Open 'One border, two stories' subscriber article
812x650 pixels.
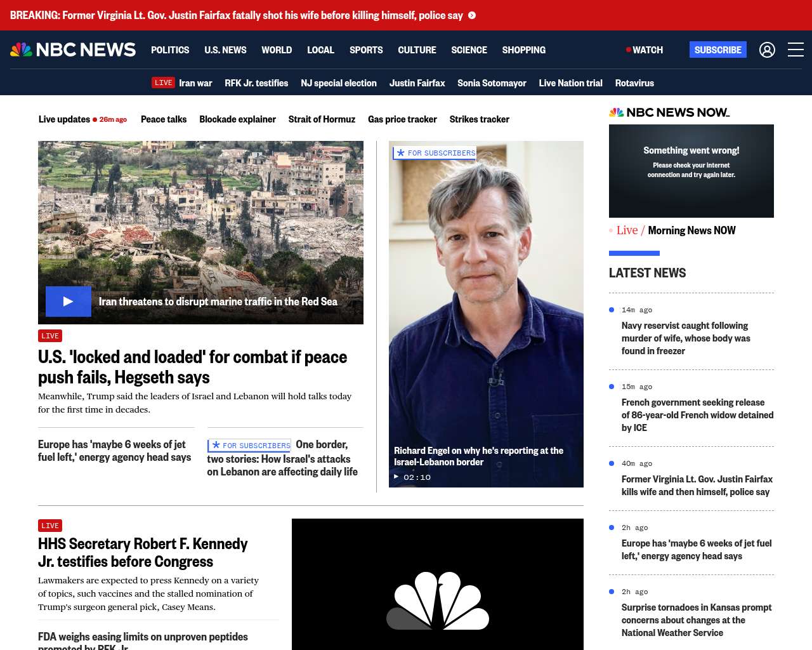point(283,458)
